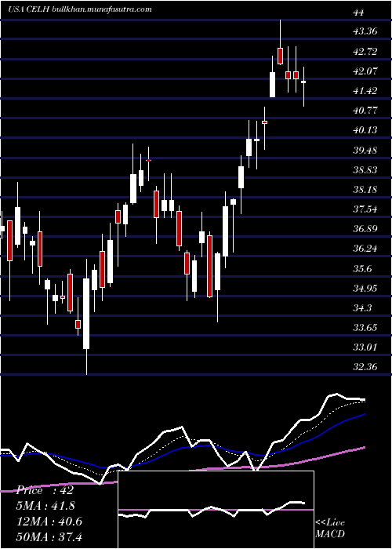Click the 43.36 price axis label
The height and width of the screenshot is (549, 392).
tap(365, 31)
